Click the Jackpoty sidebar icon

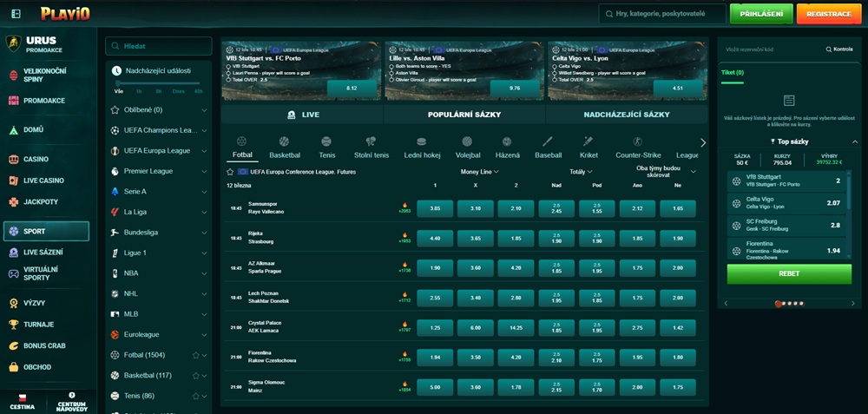pyautogui.click(x=13, y=201)
